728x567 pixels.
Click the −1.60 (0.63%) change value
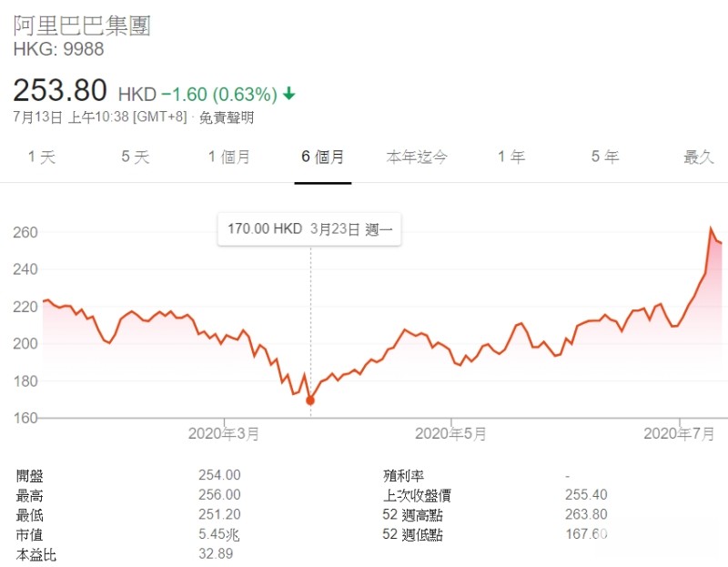click(219, 95)
